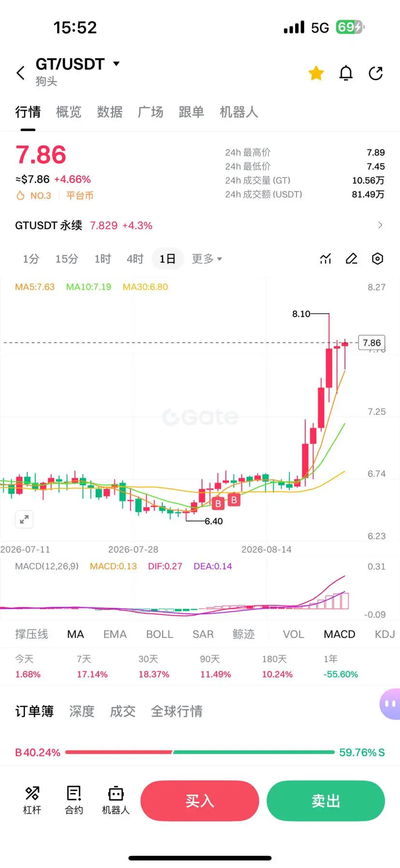Tap current price label 7.86 on chart
400x868 pixels.
(371, 343)
